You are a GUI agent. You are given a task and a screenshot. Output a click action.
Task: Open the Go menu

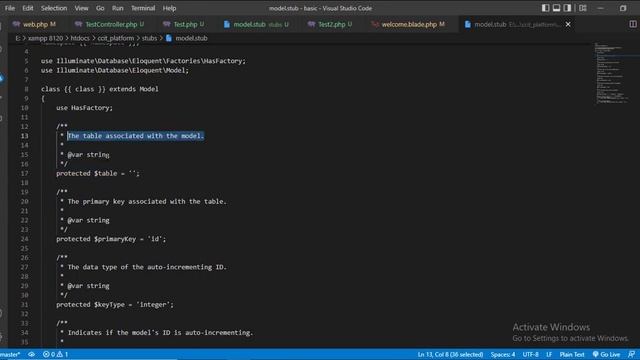click(x=100, y=8)
